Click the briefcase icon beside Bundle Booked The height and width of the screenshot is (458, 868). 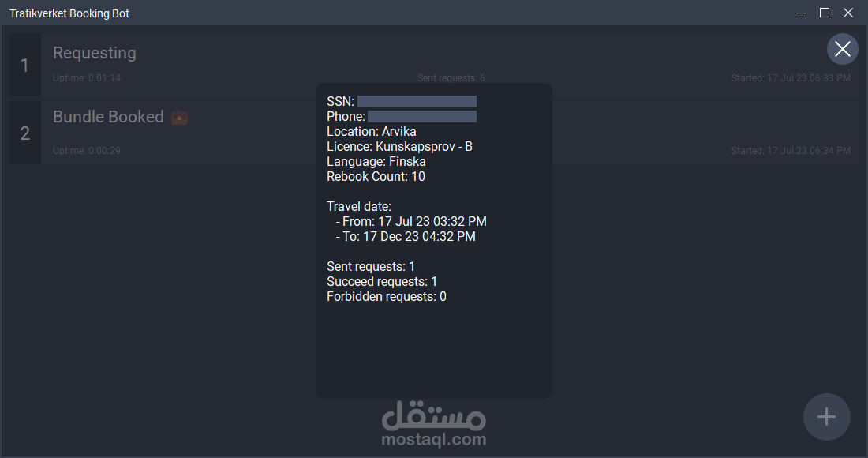179,118
